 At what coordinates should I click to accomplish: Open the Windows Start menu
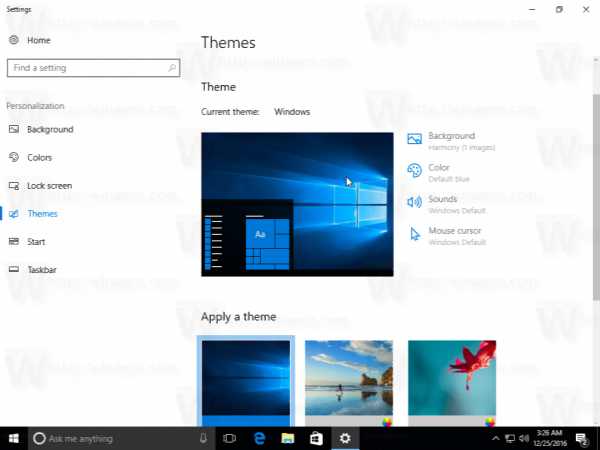click(x=14, y=438)
